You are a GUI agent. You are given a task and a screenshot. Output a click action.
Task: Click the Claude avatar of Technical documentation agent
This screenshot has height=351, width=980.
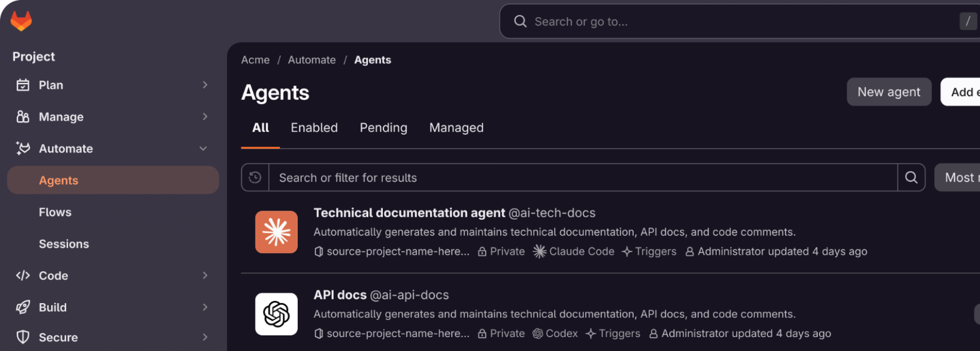(x=276, y=232)
